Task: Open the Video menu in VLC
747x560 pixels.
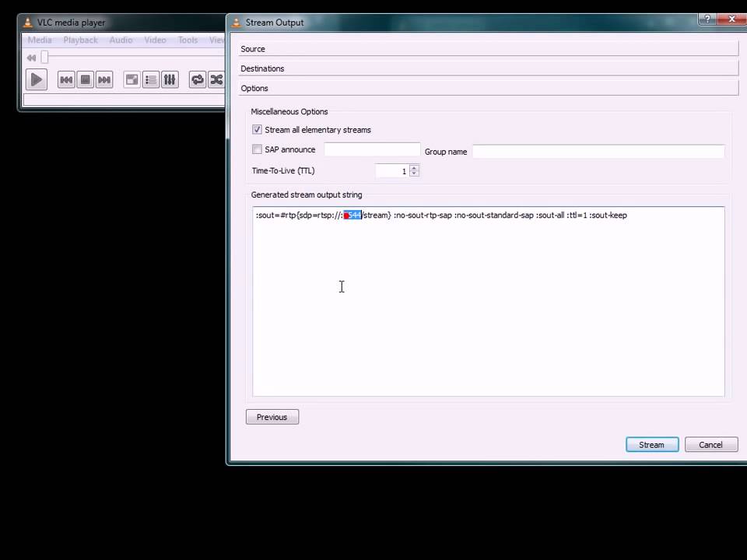Action: click(156, 40)
